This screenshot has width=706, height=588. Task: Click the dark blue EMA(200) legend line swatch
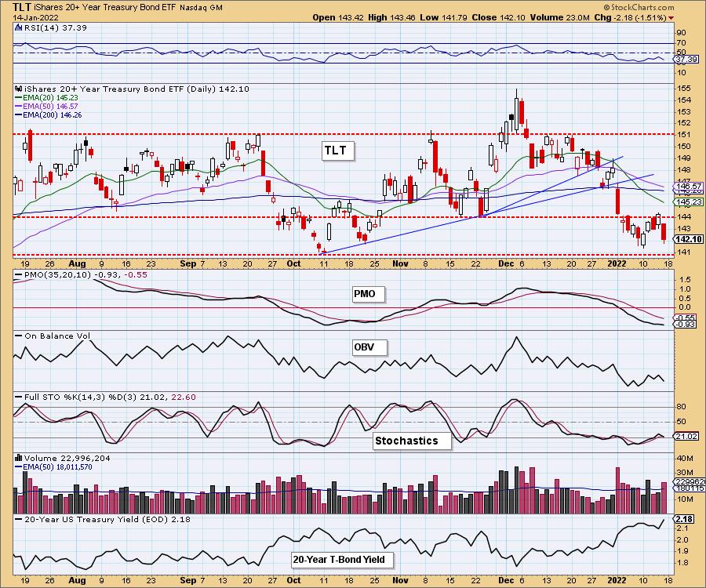click(x=19, y=115)
